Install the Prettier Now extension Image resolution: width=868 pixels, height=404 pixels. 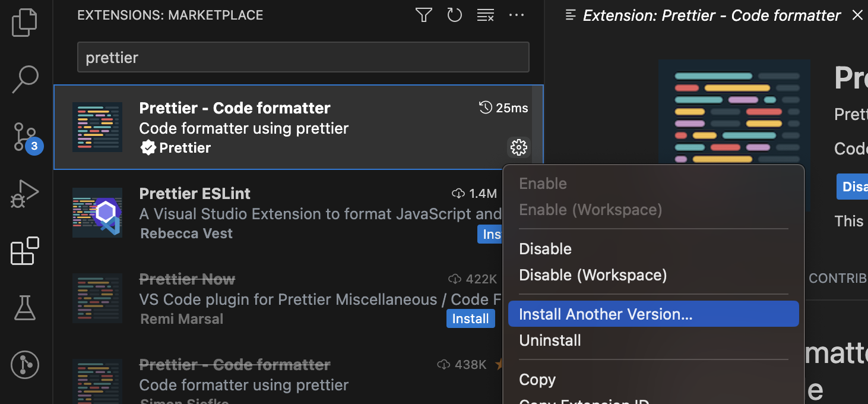coord(470,318)
